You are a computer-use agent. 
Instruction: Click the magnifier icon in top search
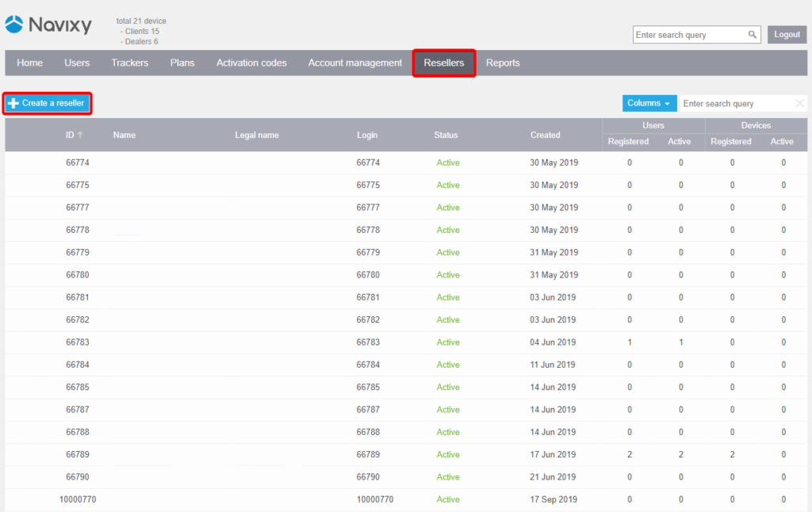tap(752, 35)
